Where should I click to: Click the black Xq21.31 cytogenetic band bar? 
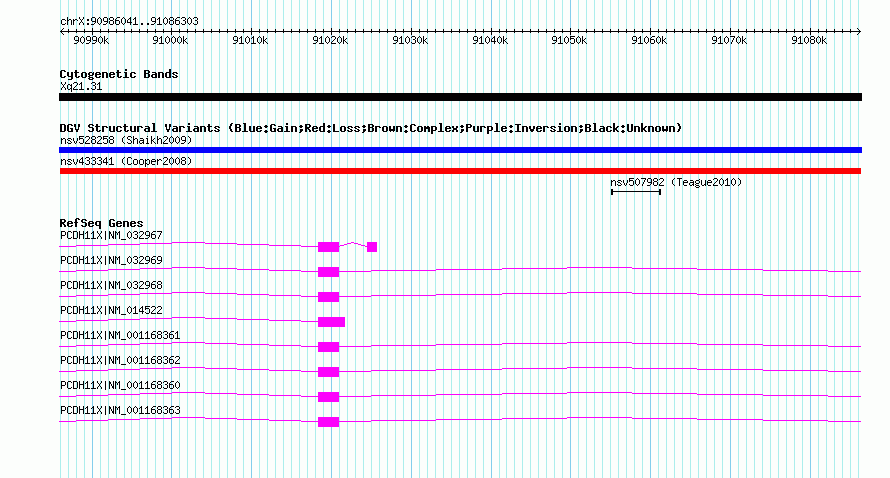pyautogui.click(x=460, y=97)
